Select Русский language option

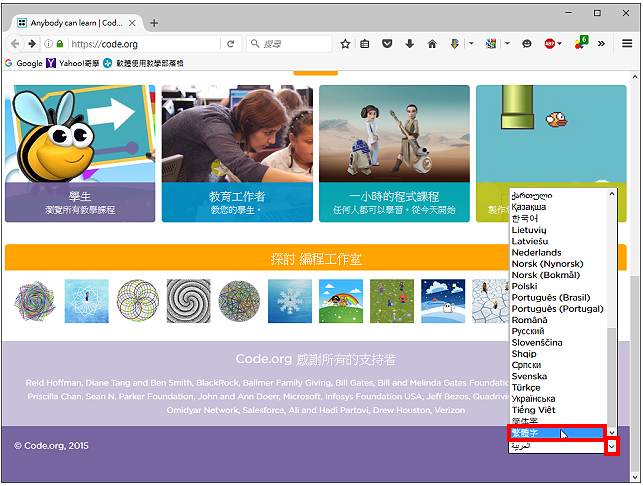[558, 331]
